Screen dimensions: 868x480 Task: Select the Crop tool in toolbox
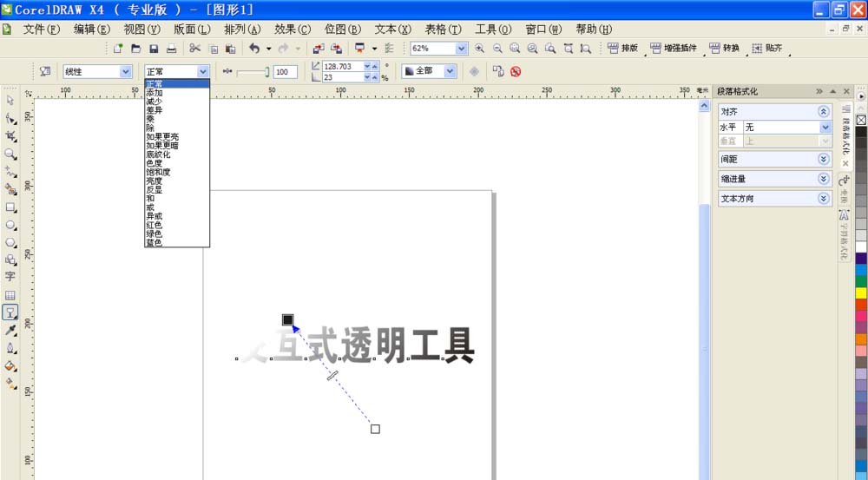point(10,136)
